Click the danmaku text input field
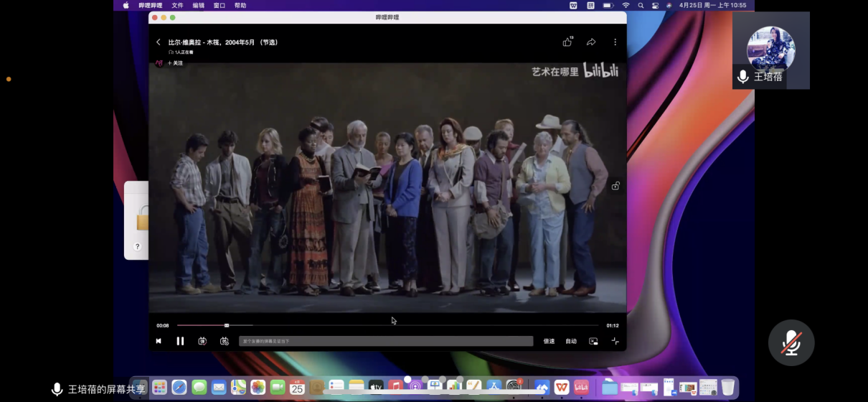The image size is (868, 402). [x=386, y=341]
